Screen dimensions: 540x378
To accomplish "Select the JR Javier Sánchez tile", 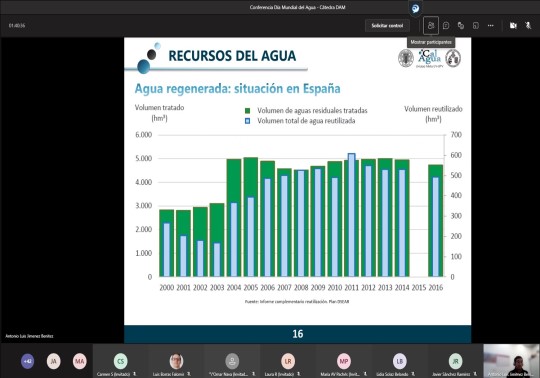I will point(455,361).
